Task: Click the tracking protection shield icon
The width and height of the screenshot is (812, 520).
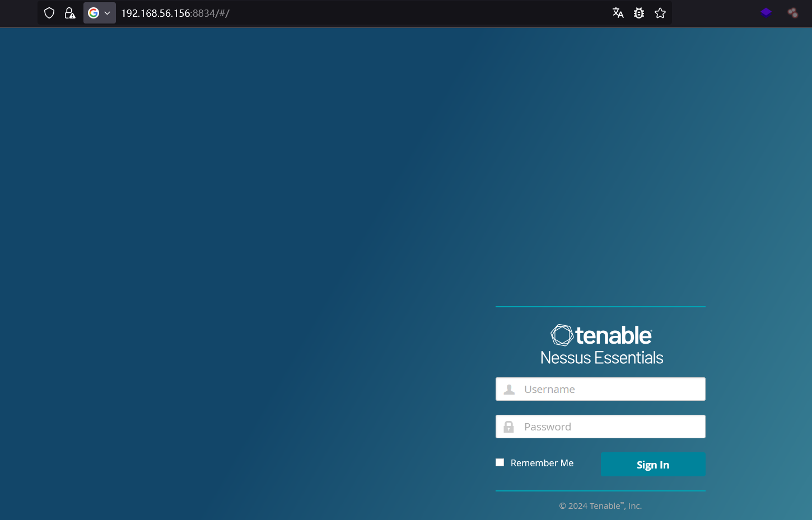Action: pos(49,13)
